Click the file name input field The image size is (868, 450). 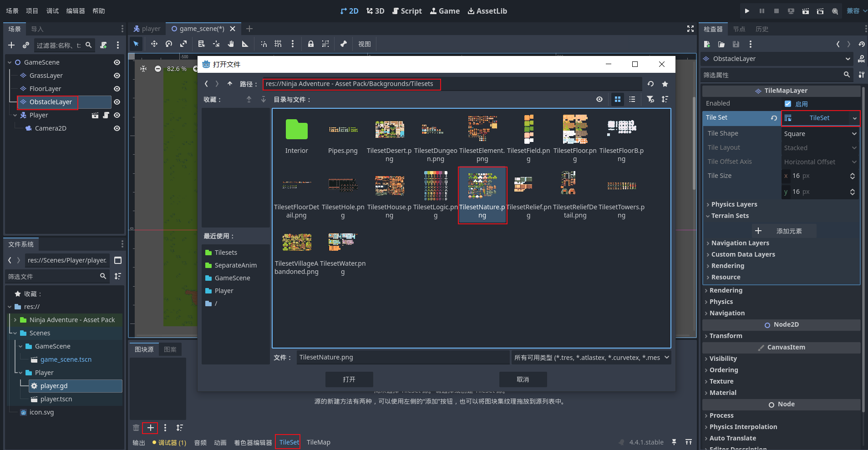click(x=403, y=358)
